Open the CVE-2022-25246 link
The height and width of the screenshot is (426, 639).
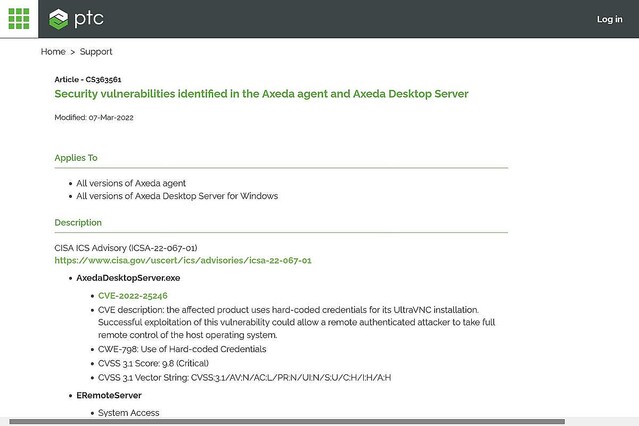pyautogui.click(x=132, y=296)
